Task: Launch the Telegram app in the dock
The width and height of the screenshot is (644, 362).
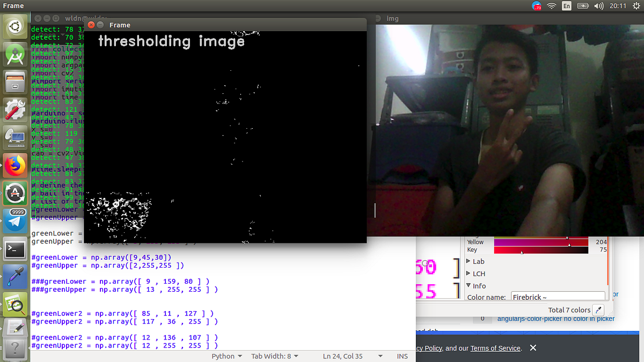Action: click(x=14, y=221)
